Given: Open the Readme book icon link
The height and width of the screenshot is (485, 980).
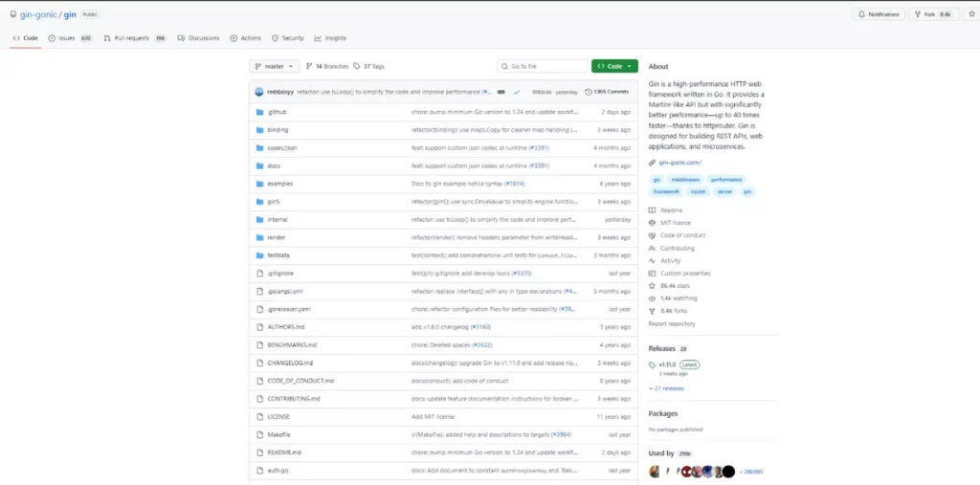Looking at the screenshot, I should tap(653, 209).
